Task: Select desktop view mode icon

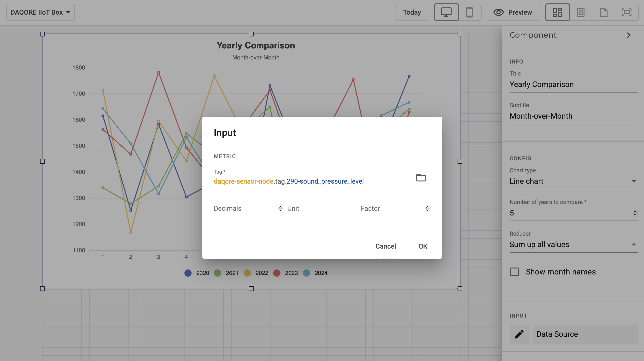Action: [x=446, y=12]
